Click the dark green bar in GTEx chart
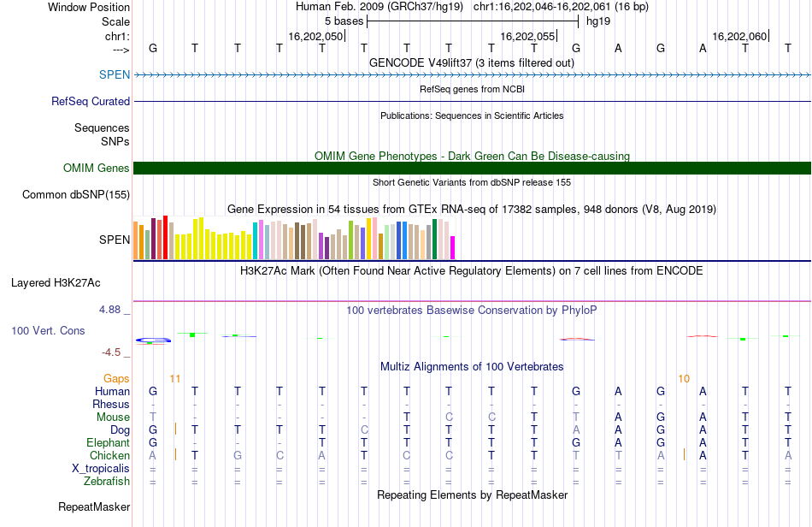The height and width of the screenshot is (527, 812). coord(435,240)
